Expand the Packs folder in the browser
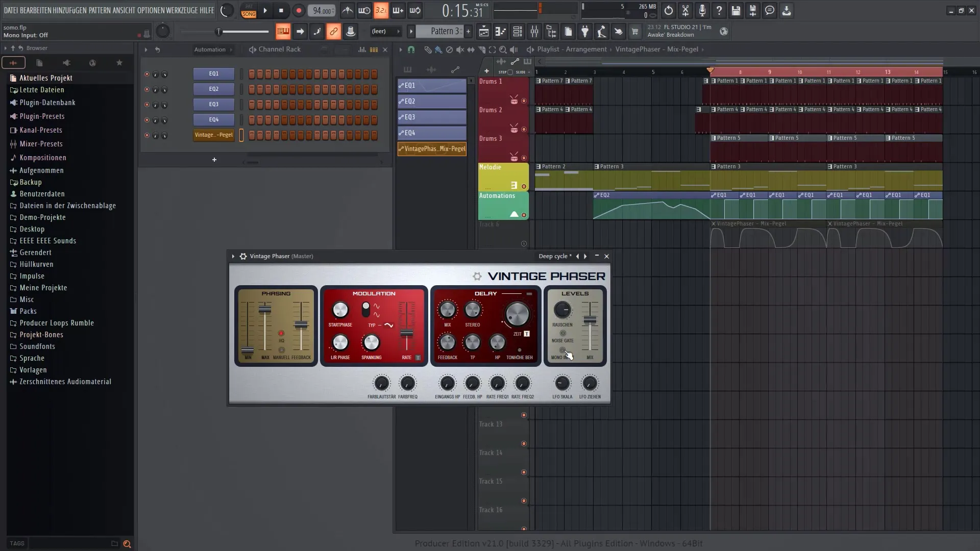Screen dimensions: 980x551 tap(28, 311)
